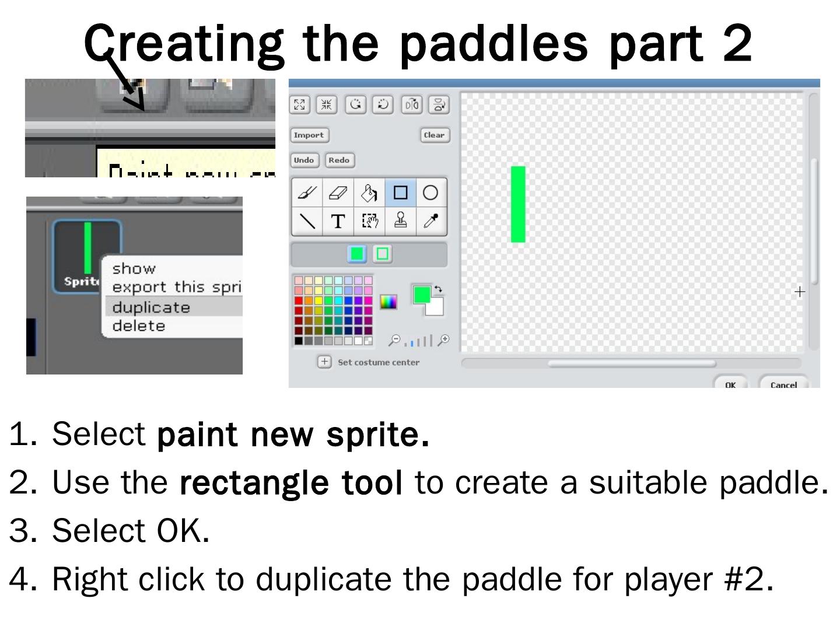Click the Import button
The image size is (840, 630).
pos(309,135)
